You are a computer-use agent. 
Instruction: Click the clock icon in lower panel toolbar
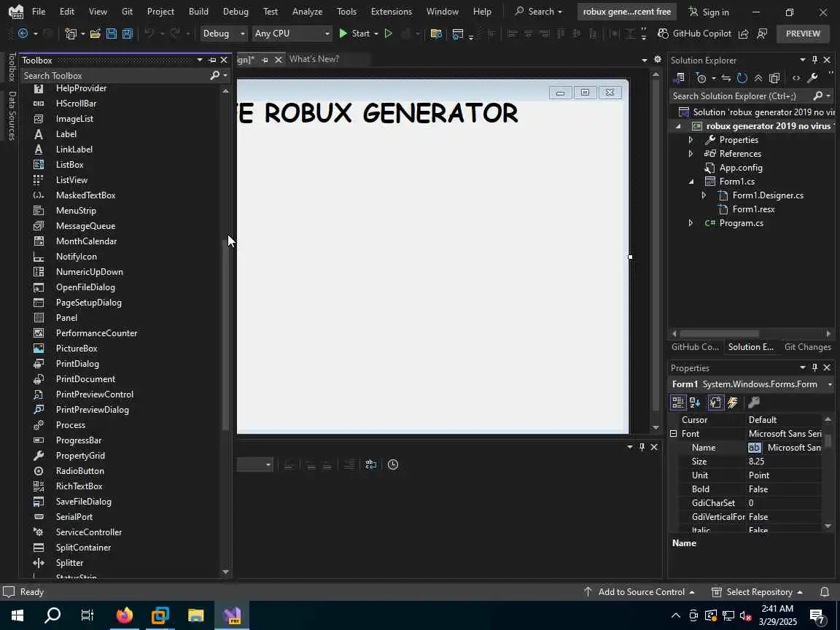coord(393,464)
